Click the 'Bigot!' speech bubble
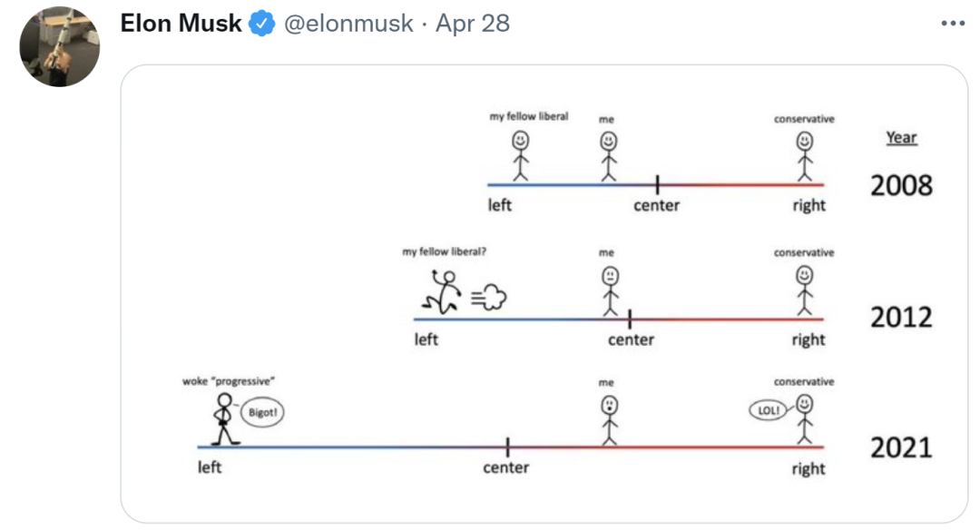This screenshot has width=980, height=531. [263, 414]
